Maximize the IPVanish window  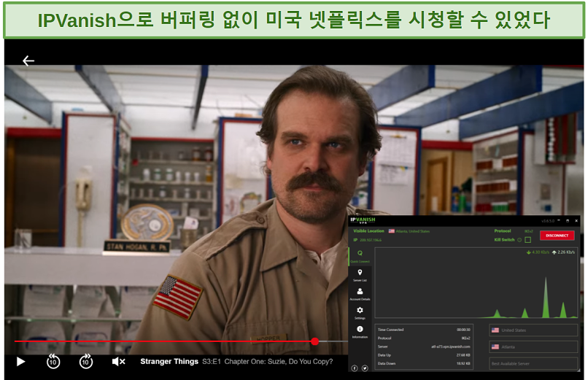click(568, 221)
